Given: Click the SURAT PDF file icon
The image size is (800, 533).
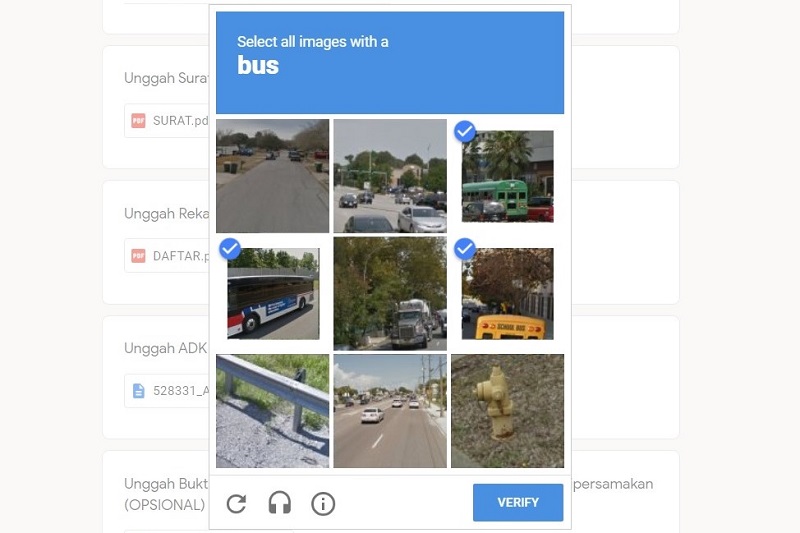Looking at the screenshot, I should click(138, 120).
